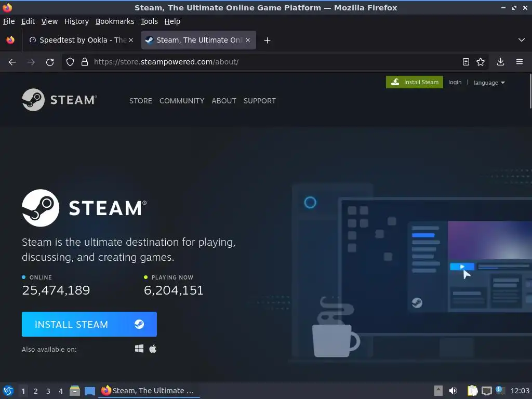The image size is (532, 399).
Task: Click the Apple macOS platform icon
Action: pos(153,349)
